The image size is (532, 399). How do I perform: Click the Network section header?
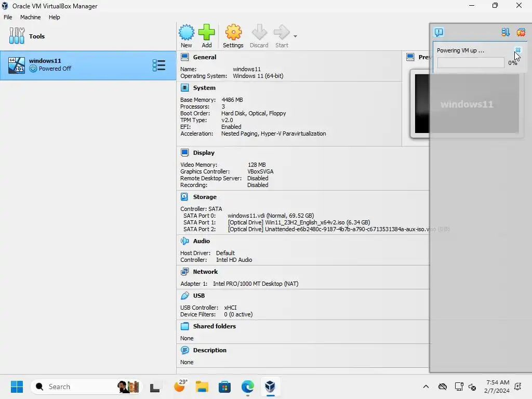(x=205, y=271)
